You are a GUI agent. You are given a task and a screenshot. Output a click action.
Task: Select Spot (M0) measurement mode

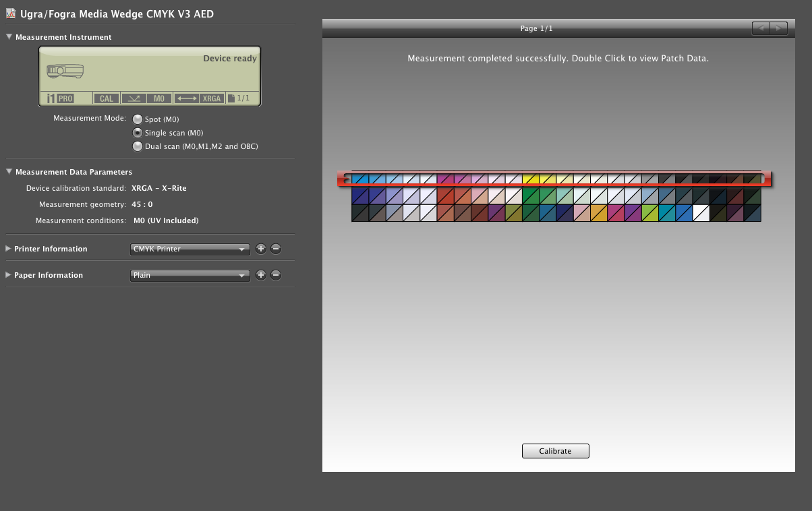(x=138, y=119)
